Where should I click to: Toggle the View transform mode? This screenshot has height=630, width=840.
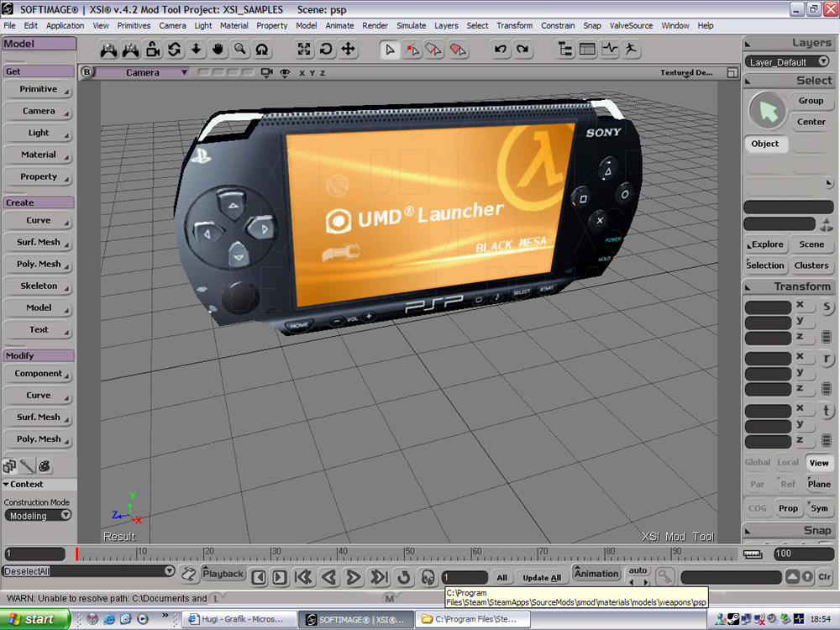pyautogui.click(x=818, y=463)
